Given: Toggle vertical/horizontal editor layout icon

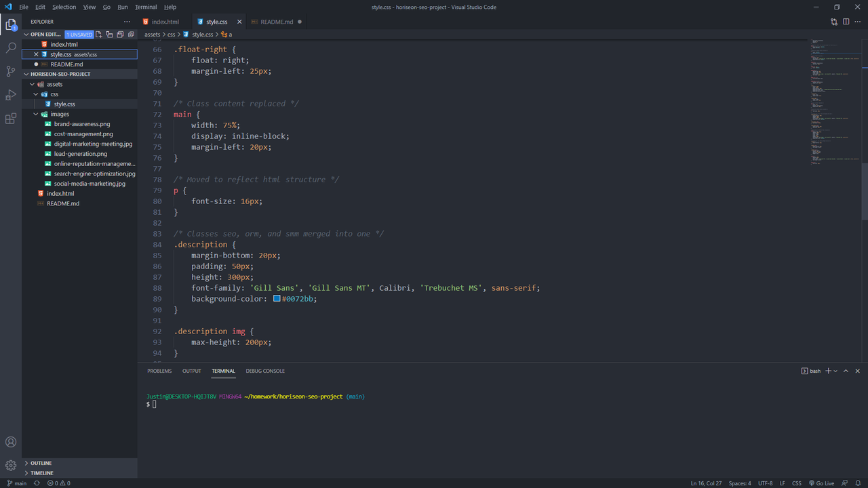Looking at the screenshot, I should coord(109,34).
